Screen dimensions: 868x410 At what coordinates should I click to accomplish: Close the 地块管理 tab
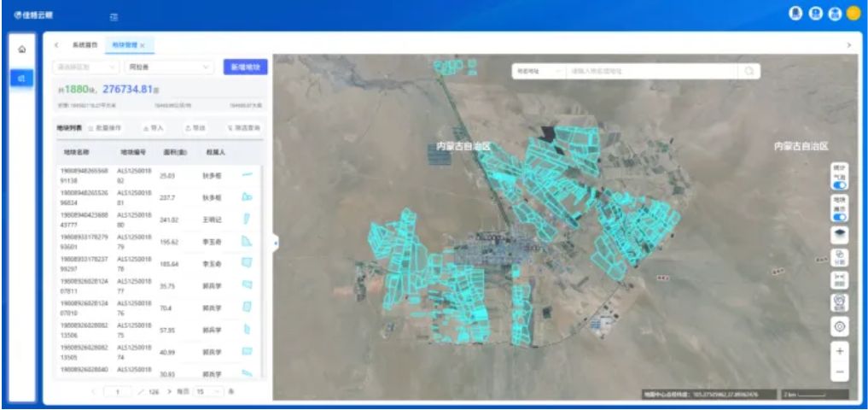143,45
